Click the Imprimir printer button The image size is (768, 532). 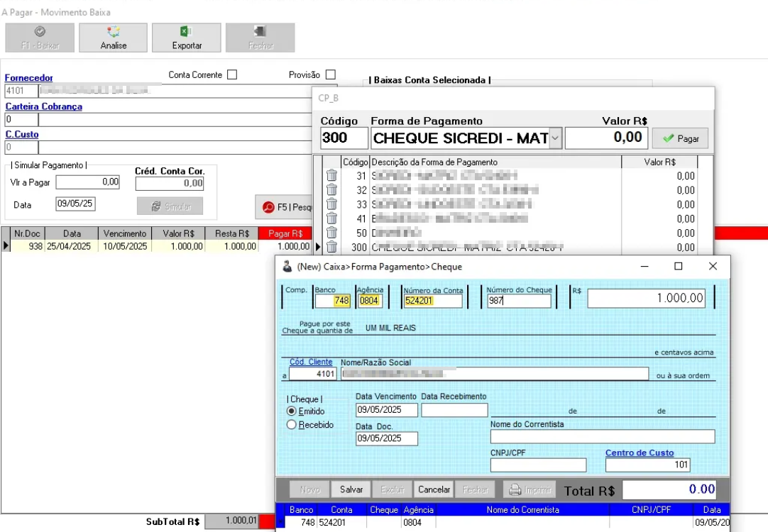coord(530,489)
